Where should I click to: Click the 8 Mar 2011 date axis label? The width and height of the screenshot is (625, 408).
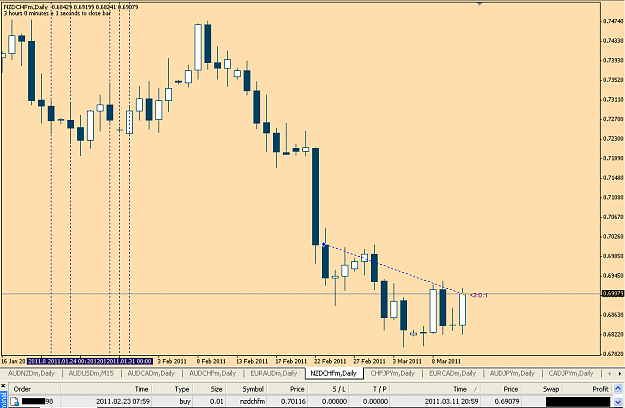point(446,361)
